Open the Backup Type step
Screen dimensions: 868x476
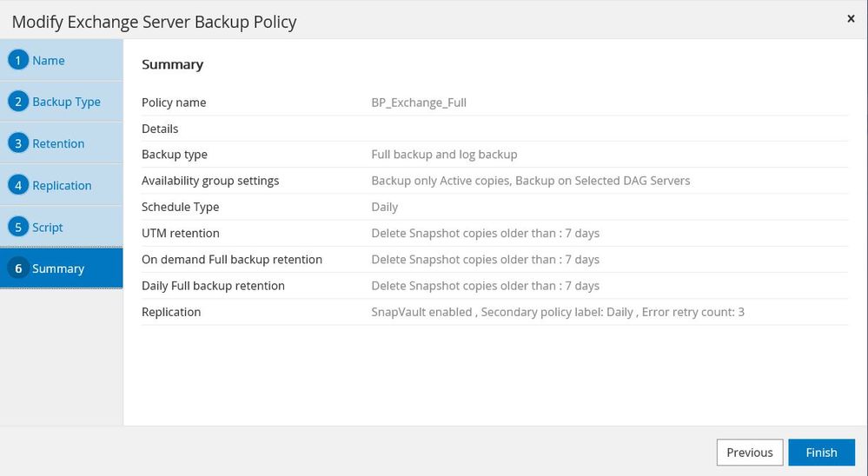(x=66, y=102)
